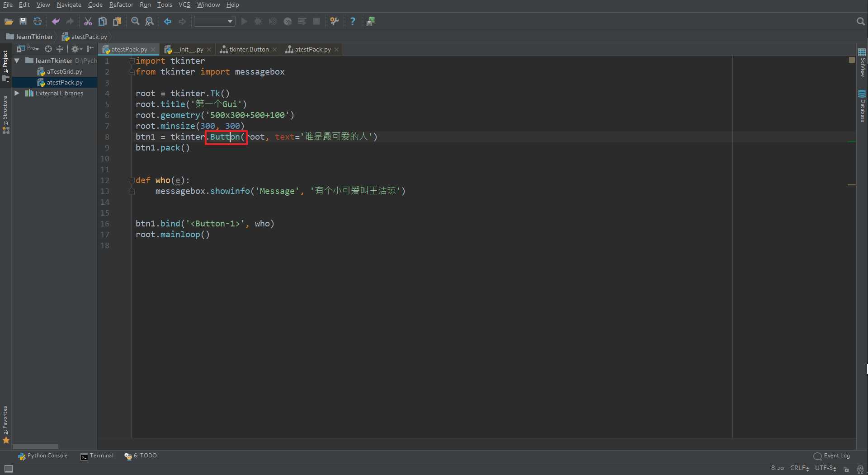Screen dimensions: 868x475
Task: Click the Synchronize icon in toolbar
Action: pyautogui.click(x=38, y=21)
